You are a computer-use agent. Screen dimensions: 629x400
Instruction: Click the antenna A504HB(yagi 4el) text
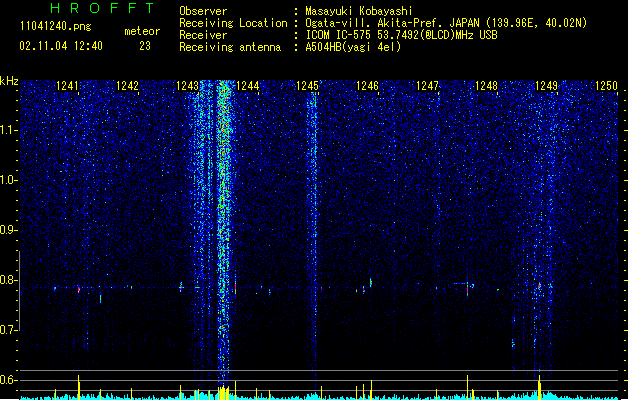[x=353, y=47]
